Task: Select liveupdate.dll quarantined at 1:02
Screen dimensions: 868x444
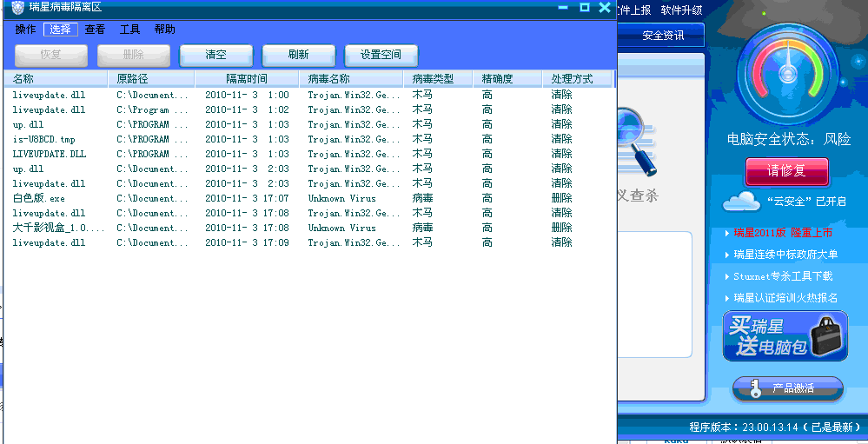Action: click(309, 109)
